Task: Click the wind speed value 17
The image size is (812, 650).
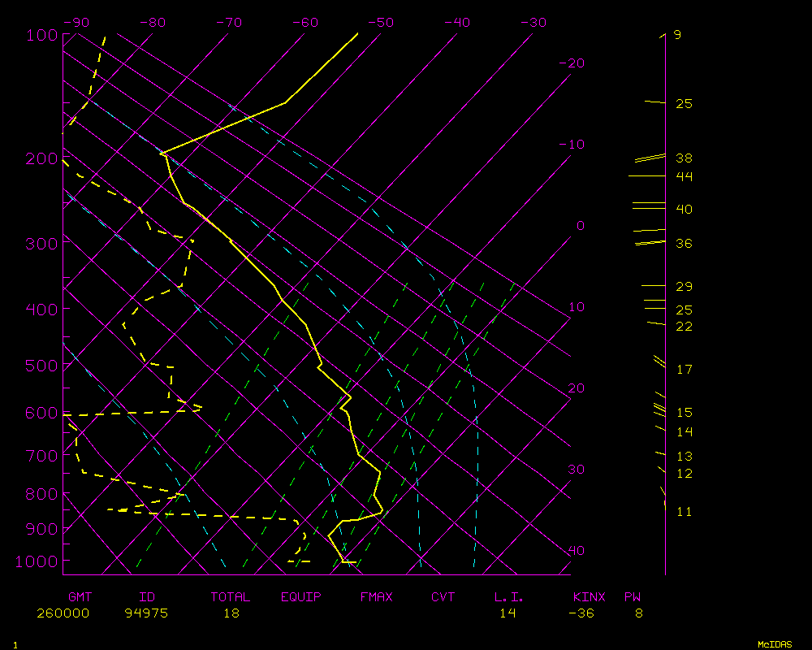Action: click(684, 370)
